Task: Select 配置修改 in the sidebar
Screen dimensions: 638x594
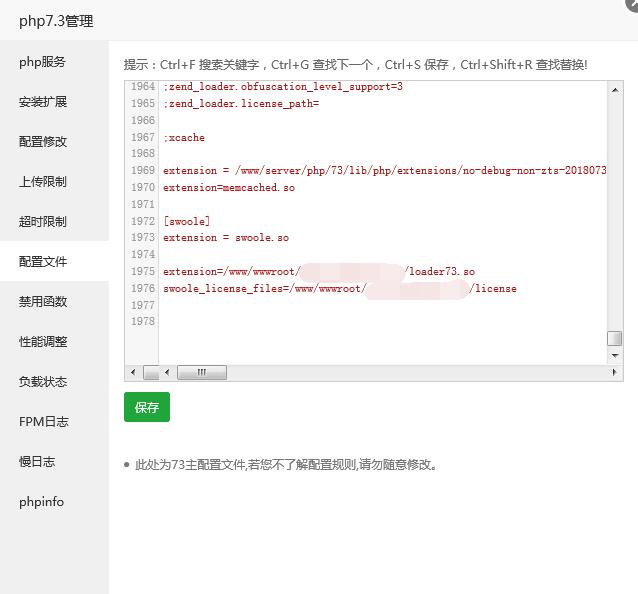Action: [42, 142]
